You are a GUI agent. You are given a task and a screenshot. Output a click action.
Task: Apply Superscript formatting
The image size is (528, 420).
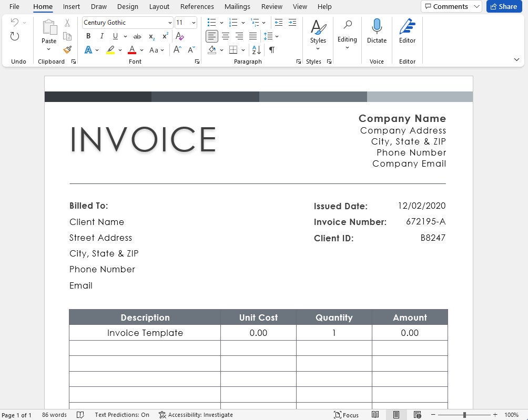pos(165,36)
